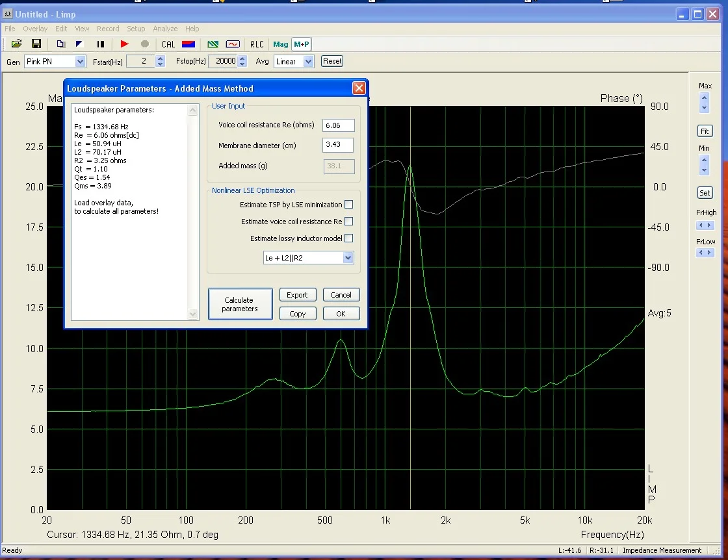Adjust the FrHigh frequency control

(x=705, y=225)
